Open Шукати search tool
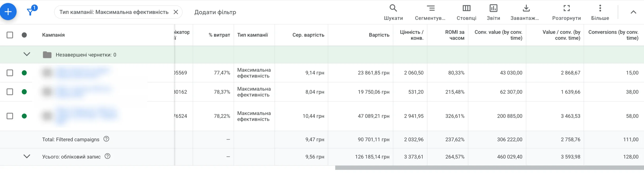The width and height of the screenshot is (644, 177). click(x=393, y=12)
